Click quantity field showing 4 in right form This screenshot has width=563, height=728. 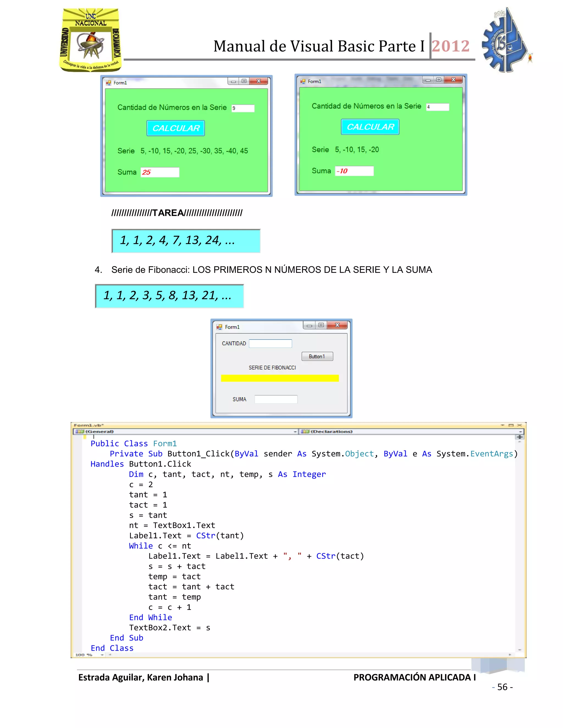438,107
